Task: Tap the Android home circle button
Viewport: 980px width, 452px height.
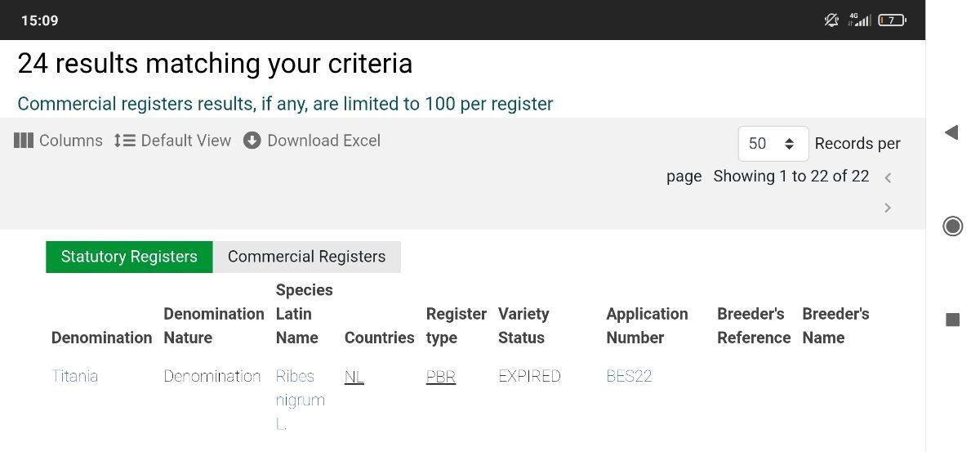Action: pyautogui.click(x=952, y=226)
